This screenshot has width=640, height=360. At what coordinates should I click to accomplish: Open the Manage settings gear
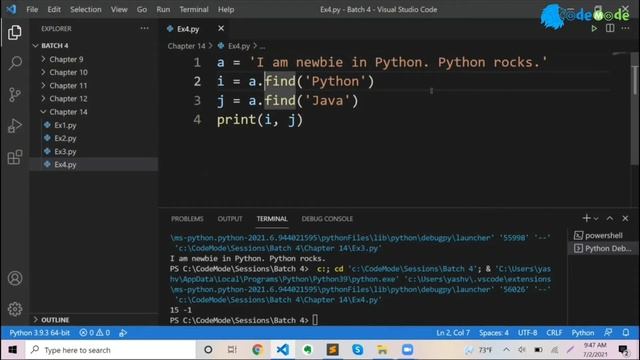click(15, 309)
